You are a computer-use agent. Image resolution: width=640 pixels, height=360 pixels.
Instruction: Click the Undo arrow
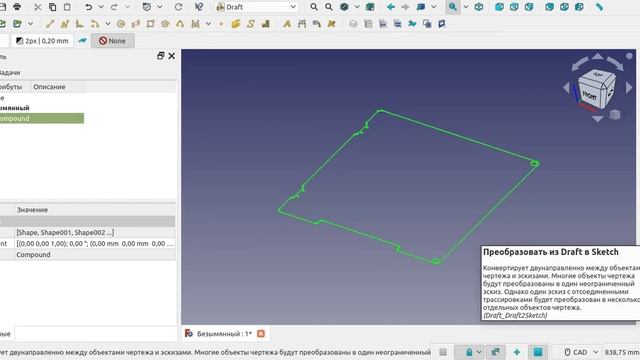(x=88, y=7)
